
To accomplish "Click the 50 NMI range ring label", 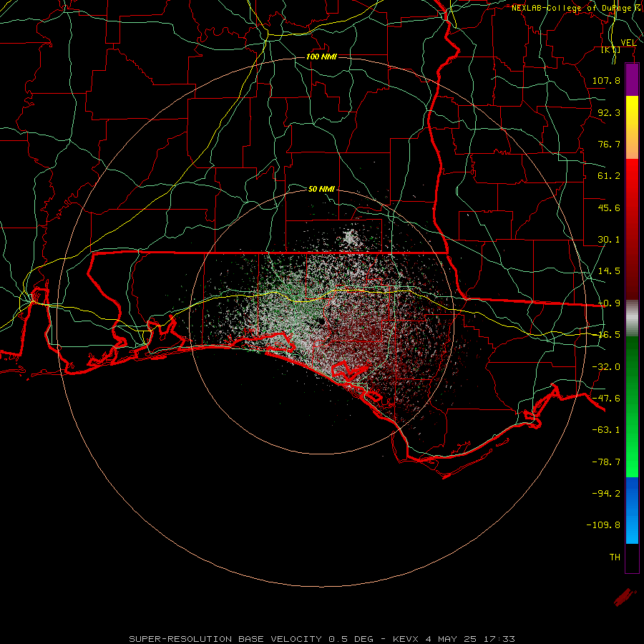I will (321, 189).
